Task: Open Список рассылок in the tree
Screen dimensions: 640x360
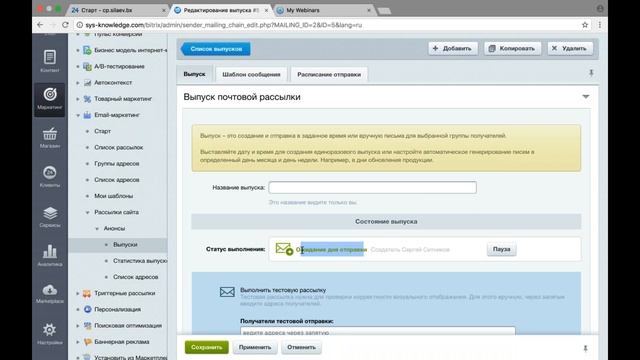Action: click(x=118, y=147)
